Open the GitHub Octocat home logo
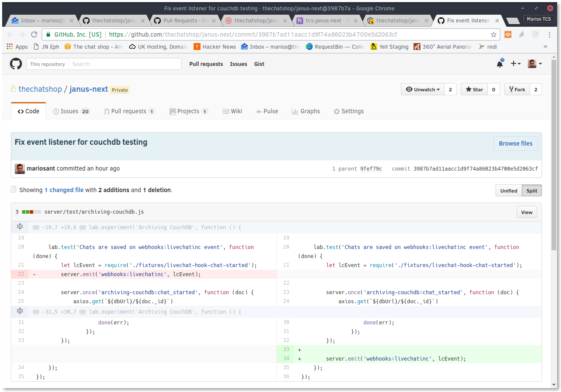This screenshot has width=561, height=392. (x=16, y=64)
